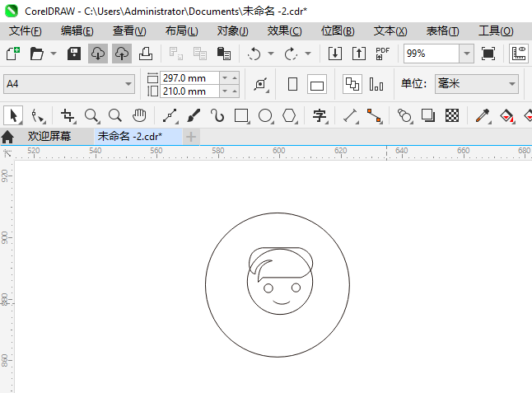Select the Rectangle tool

241,115
